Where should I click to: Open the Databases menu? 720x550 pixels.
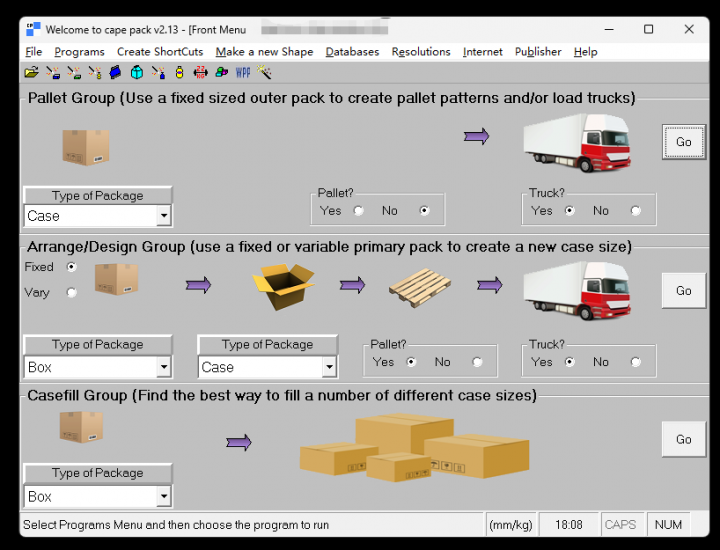(x=352, y=52)
